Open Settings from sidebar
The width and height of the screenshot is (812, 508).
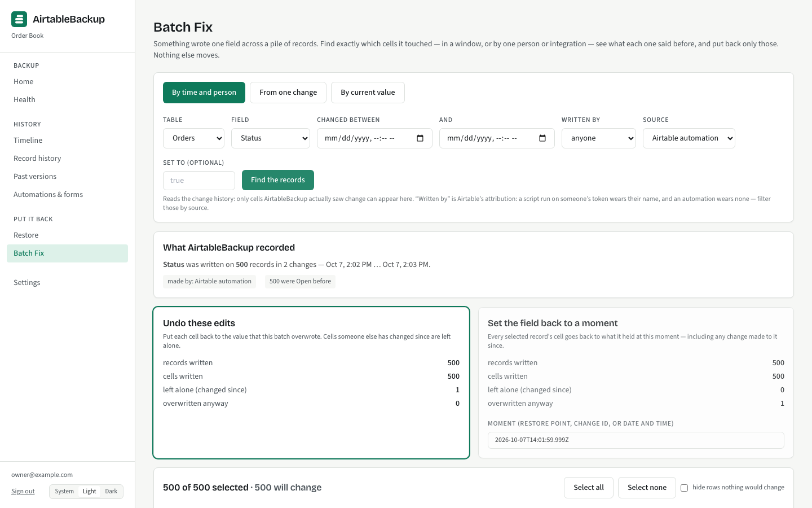67,283
